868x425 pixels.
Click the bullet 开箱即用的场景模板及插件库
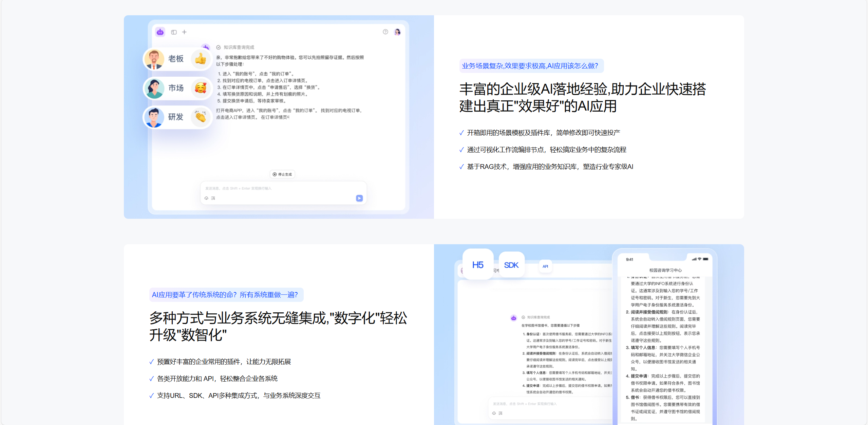tap(544, 133)
